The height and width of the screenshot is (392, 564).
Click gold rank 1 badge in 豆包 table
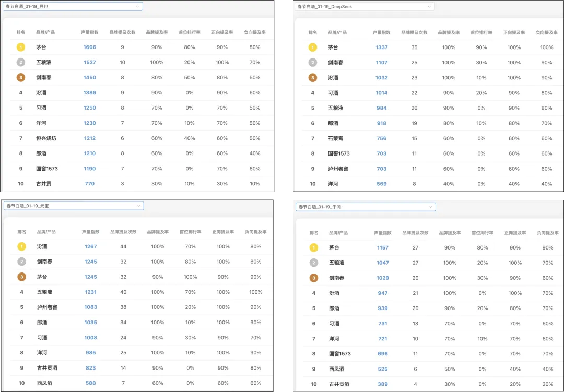point(21,47)
